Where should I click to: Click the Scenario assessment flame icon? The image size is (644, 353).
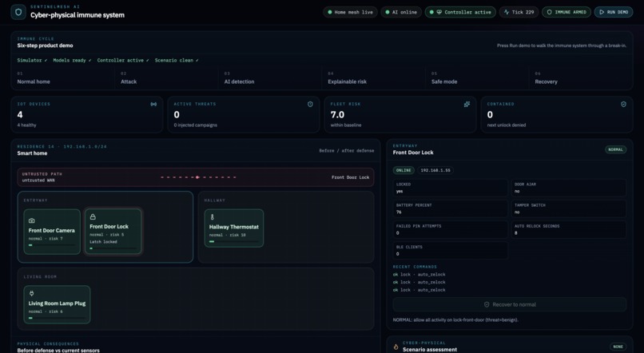(x=396, y=347)
